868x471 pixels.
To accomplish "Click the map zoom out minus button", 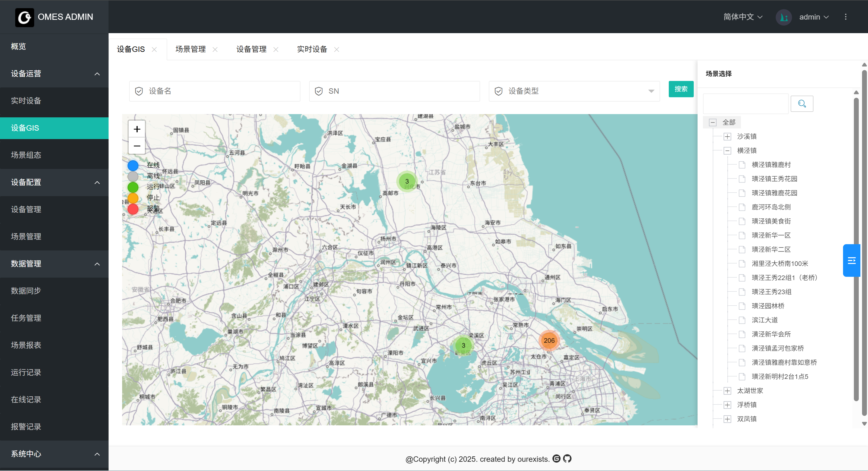I will [137, 146].
